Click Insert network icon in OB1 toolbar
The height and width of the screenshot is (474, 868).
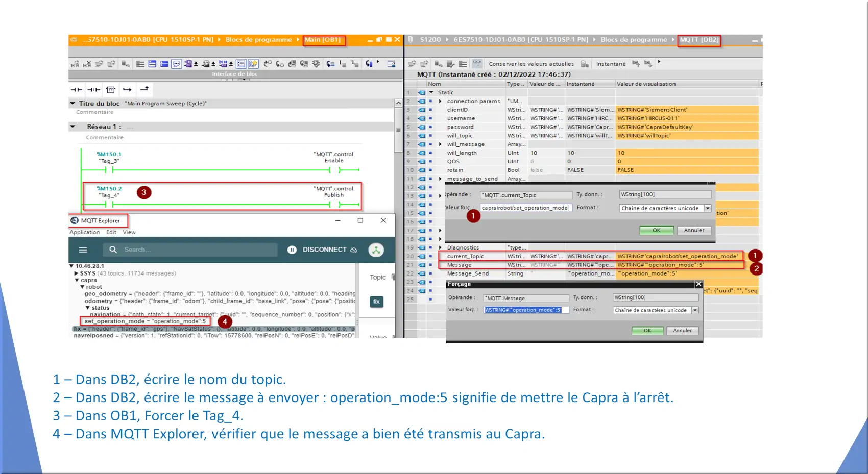[75, 64]
